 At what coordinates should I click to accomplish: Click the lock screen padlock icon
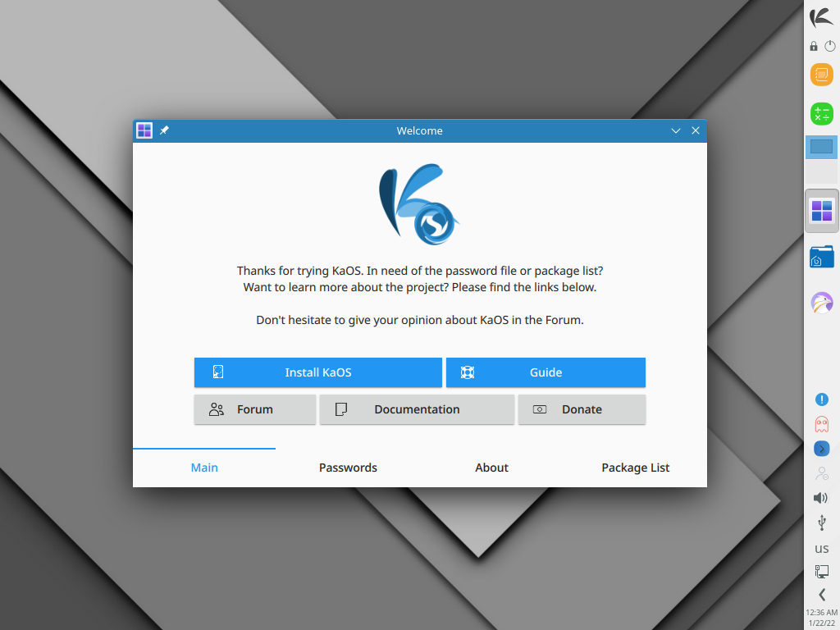[x=814, y=46]
